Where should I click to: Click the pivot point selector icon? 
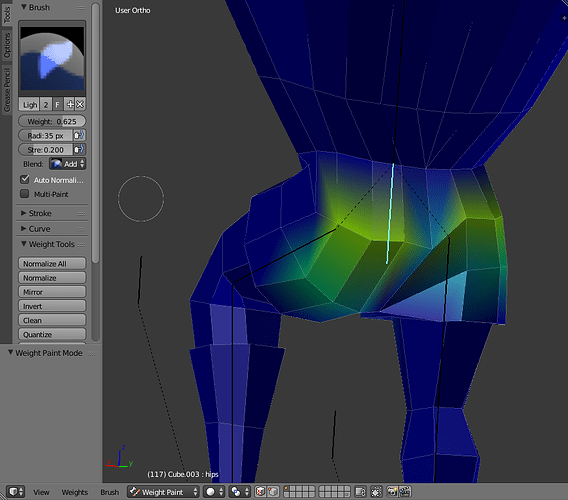pos(240,492)
